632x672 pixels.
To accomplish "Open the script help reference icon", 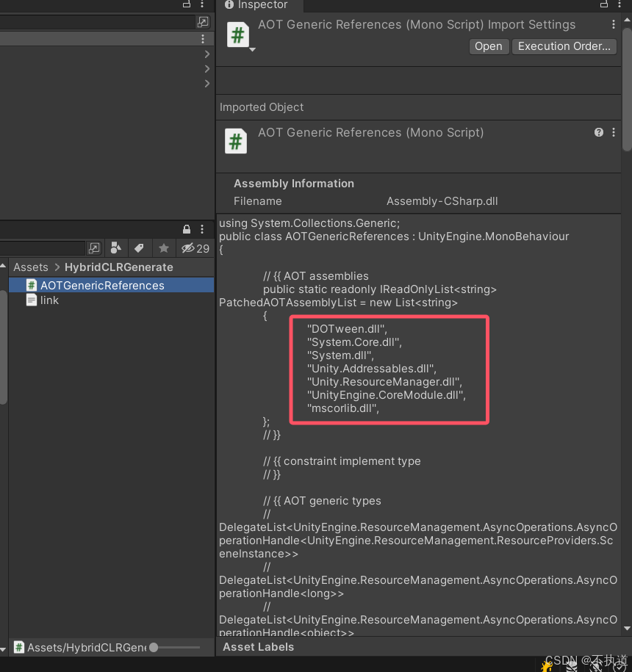I will [598, 132].
